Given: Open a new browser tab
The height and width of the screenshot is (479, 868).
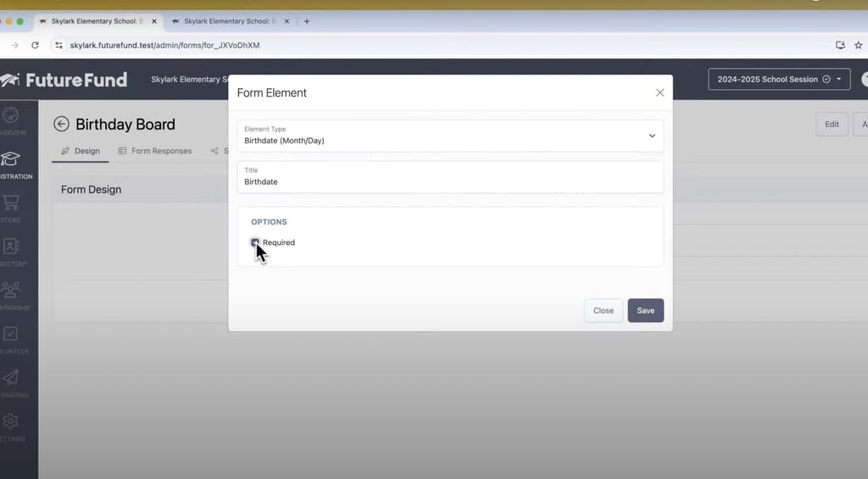Looking at the screenshot, I should click(x=307, y=21).
